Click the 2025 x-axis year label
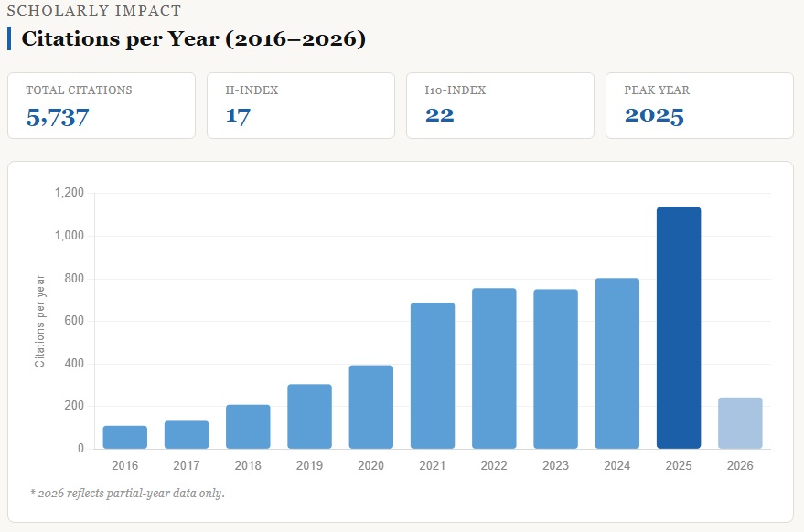 pyautogui.click(x=679, y=465)
